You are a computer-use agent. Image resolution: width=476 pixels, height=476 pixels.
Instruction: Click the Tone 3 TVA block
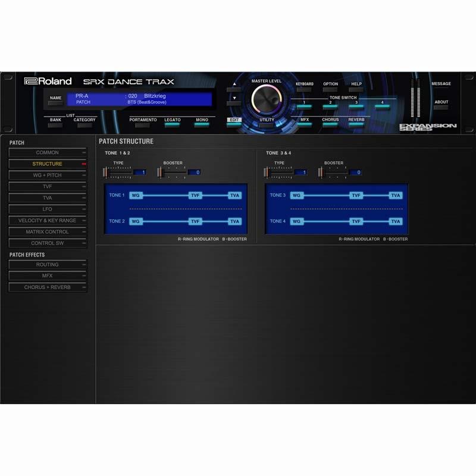point(396,196)
